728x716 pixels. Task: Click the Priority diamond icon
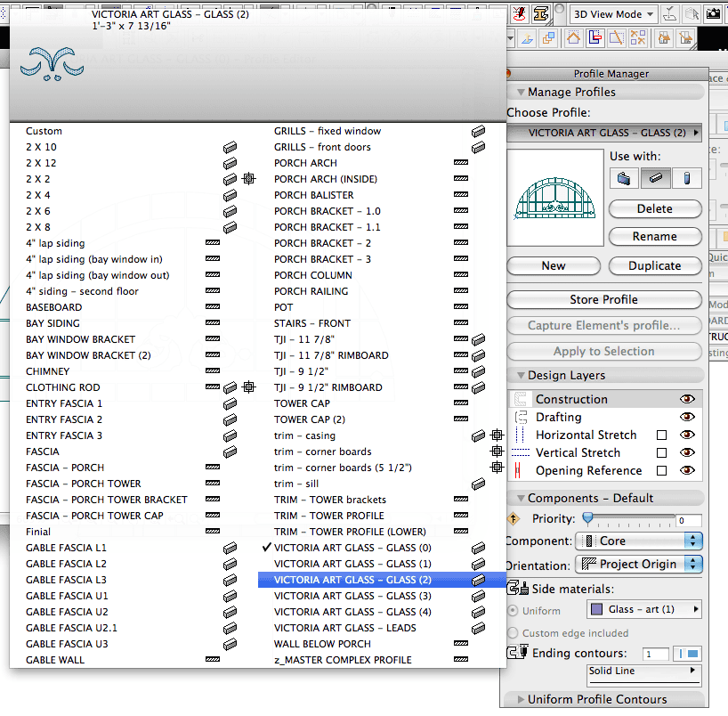(514, 518)
